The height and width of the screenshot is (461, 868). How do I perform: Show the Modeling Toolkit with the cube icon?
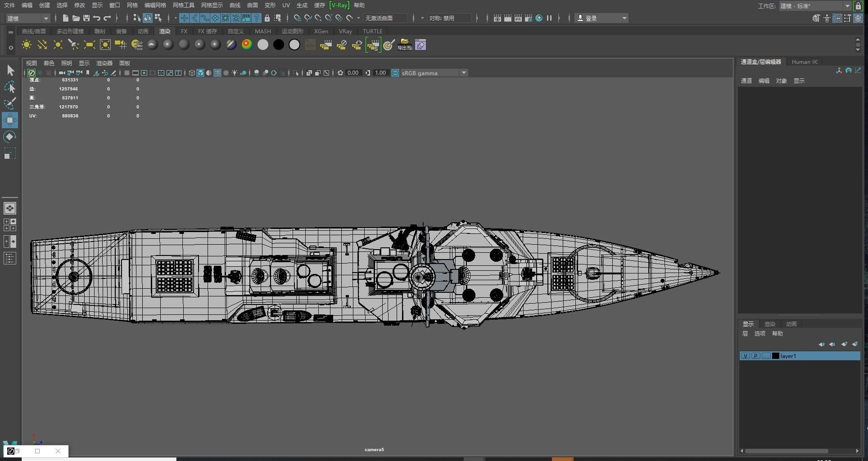(x=816, y=18)
